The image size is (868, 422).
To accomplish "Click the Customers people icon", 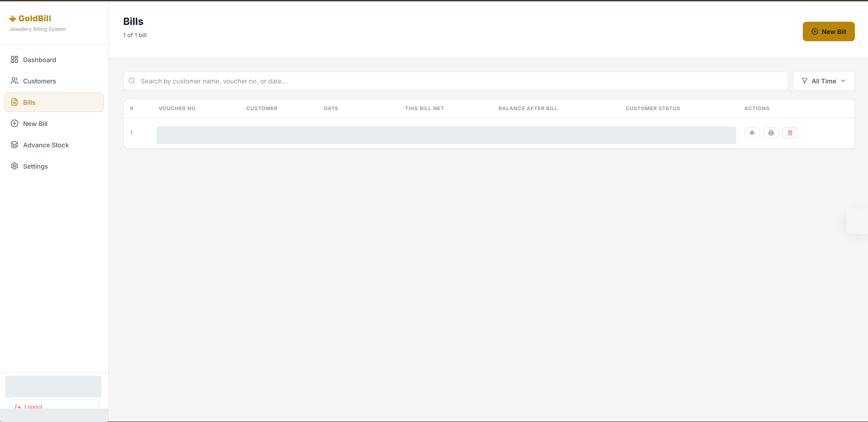I will click(14, 81).
